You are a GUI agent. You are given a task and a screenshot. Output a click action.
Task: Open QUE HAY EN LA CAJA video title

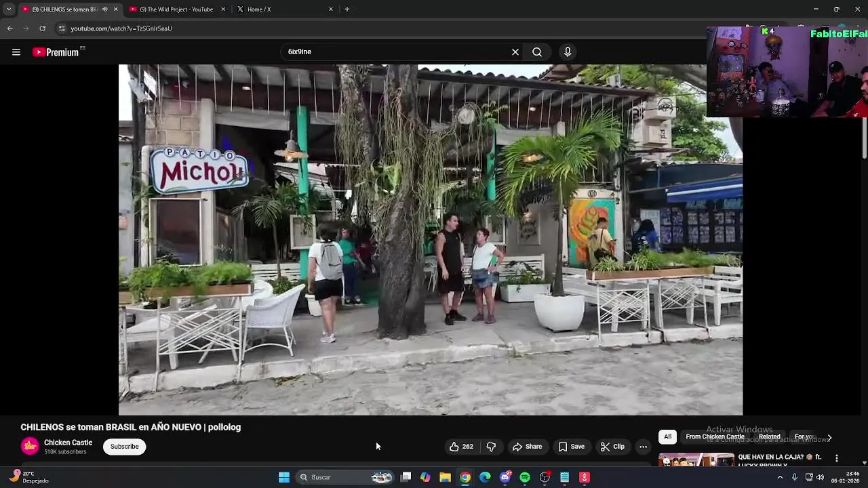tap(780, 461)
